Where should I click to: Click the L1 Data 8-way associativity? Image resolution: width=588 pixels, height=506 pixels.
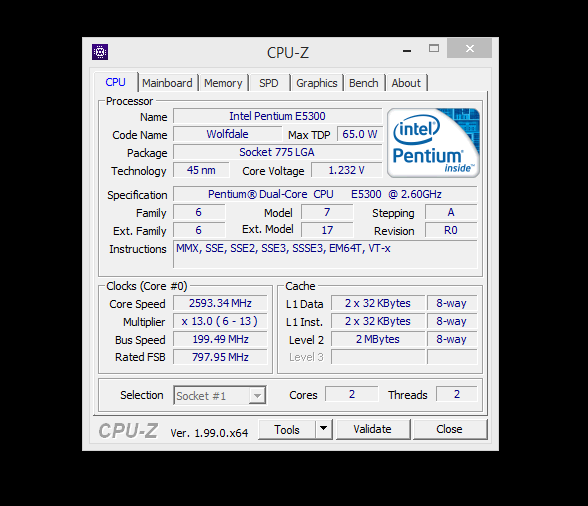tap(452, 303)
